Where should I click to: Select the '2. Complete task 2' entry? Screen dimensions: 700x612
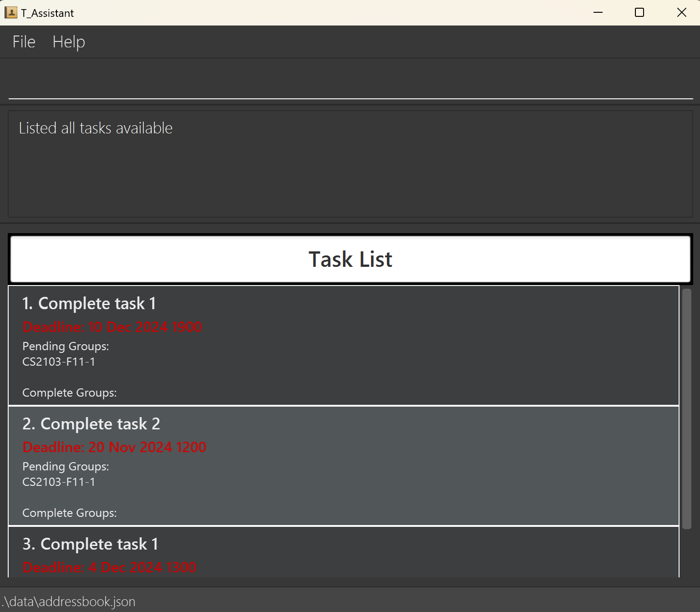91,424
